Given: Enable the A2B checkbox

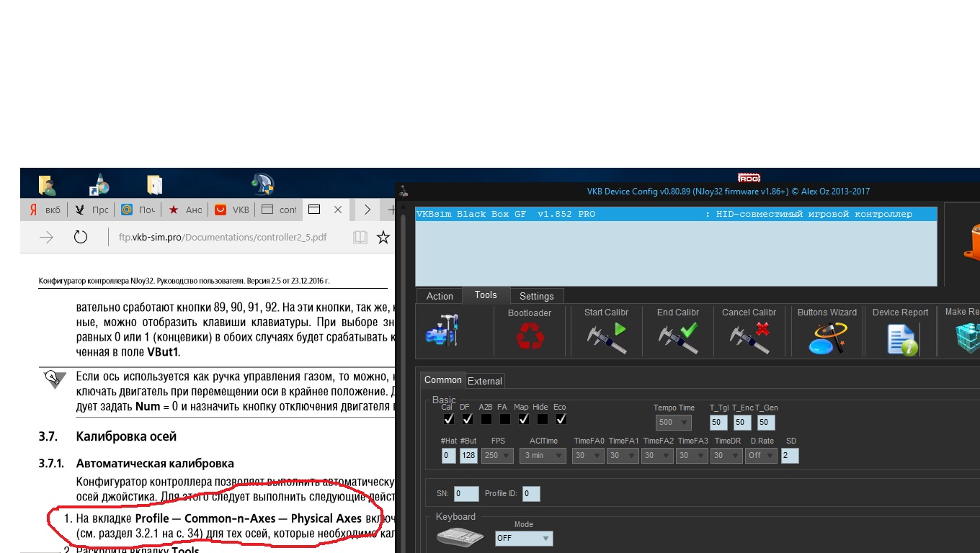Looking at the screenshot, I should coord(486,419).
